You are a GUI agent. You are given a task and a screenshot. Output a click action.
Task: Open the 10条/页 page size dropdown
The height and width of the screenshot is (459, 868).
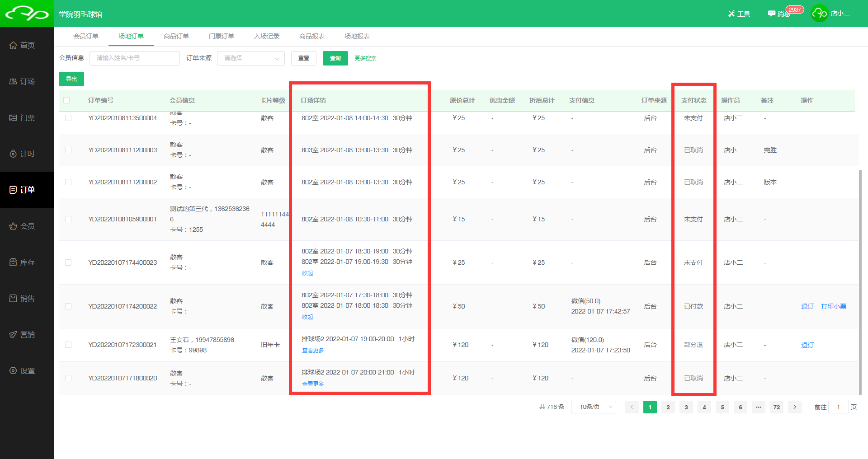pyautogui.click(x=593, y=407)
